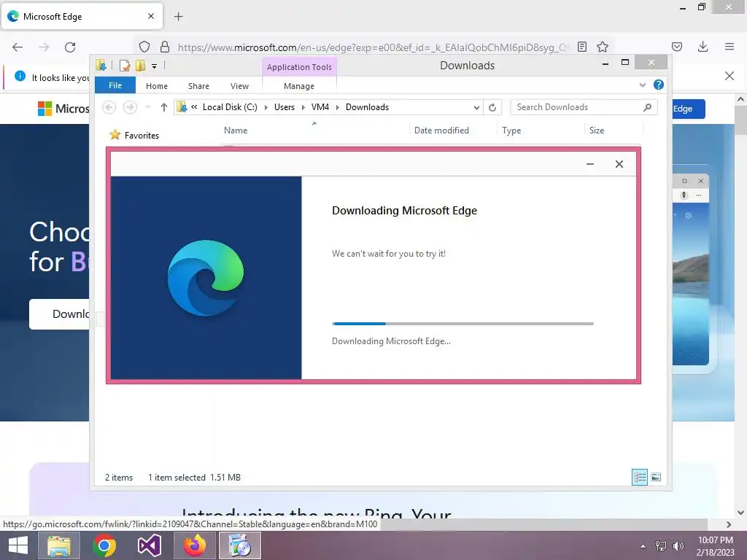The width and height of the screenshot is (747, 560).
Task: Switch to details view icon
Action: coord(639,477)
